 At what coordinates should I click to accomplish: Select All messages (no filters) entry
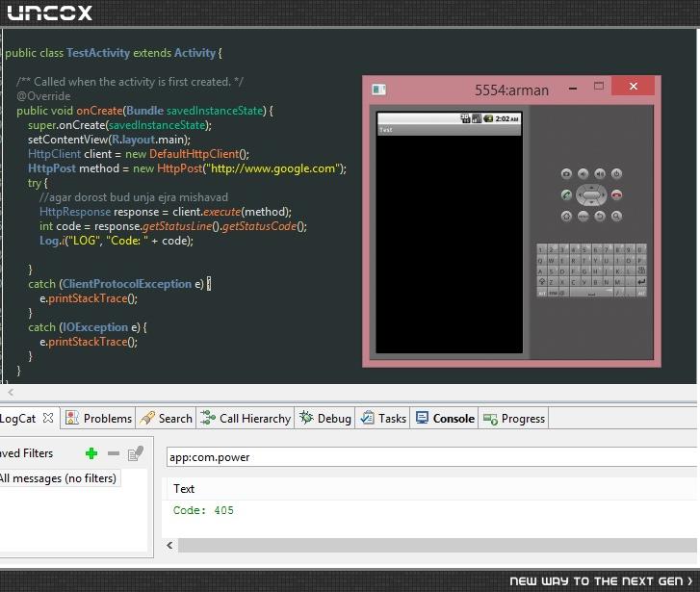pyautogui.click(x=58, y=478)
